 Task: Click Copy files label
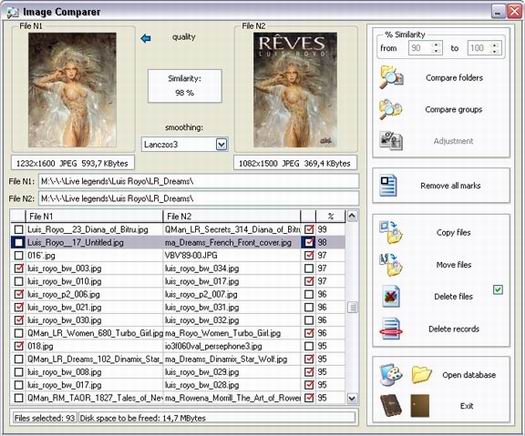click(x=453, y=232)
